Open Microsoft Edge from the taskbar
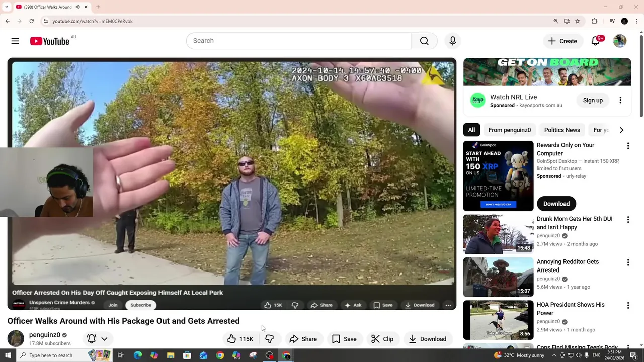 (x=137, y=355)
